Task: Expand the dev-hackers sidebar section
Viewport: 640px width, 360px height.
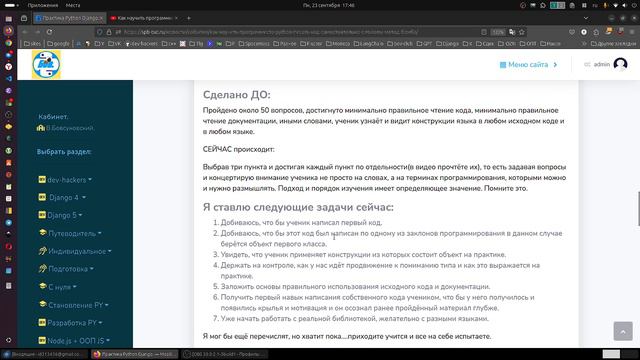Action: click(65, 180)
